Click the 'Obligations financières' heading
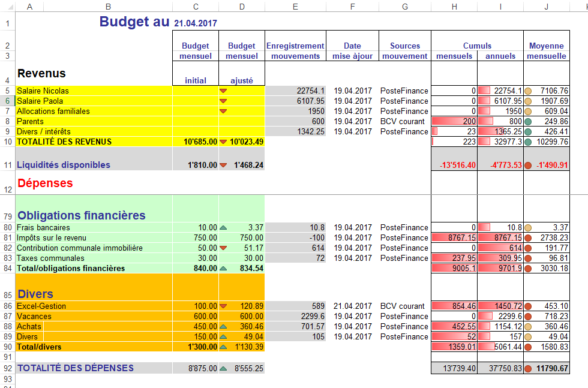 [82, 215]
